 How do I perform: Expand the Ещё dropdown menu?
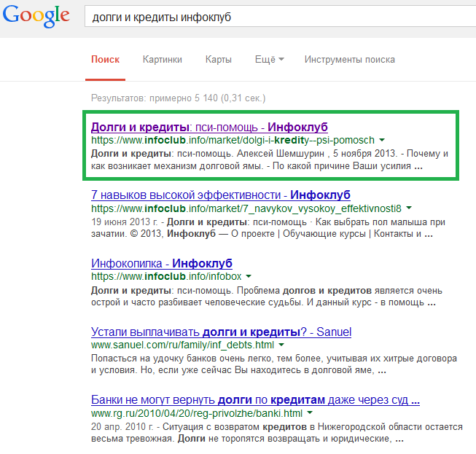coord(270,60)
